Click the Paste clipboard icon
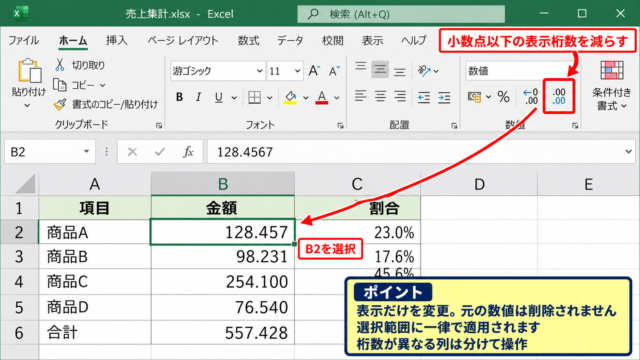The height and width of the screenshot is (360, 640). pyautogui.click(x=29, y=71)
